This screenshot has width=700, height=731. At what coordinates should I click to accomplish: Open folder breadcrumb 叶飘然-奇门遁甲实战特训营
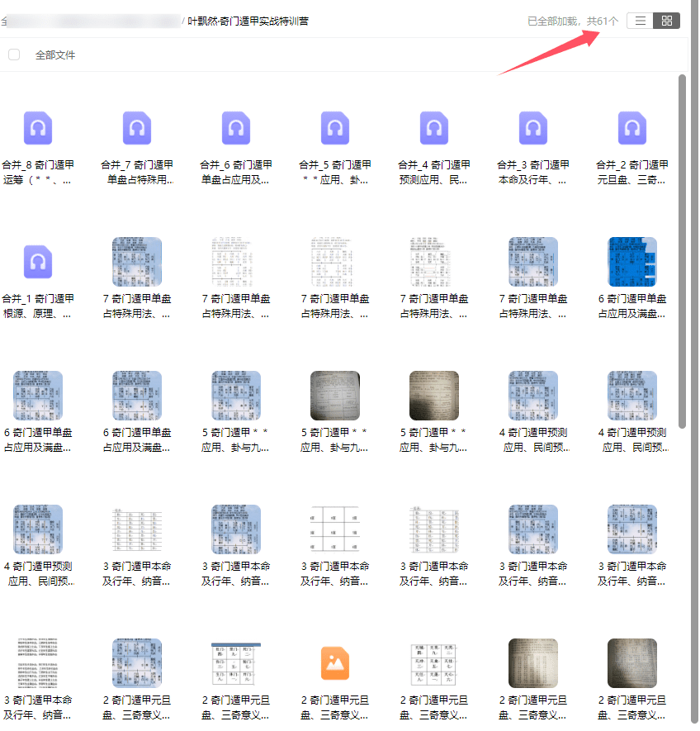[x=248, y=21]
